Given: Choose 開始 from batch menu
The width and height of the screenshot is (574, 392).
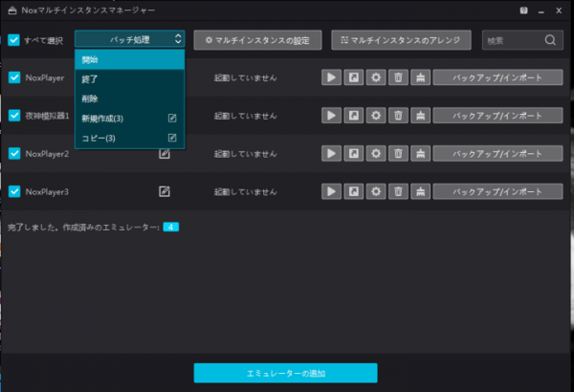Looking at the screenshot, I should [x=129, y=59].
